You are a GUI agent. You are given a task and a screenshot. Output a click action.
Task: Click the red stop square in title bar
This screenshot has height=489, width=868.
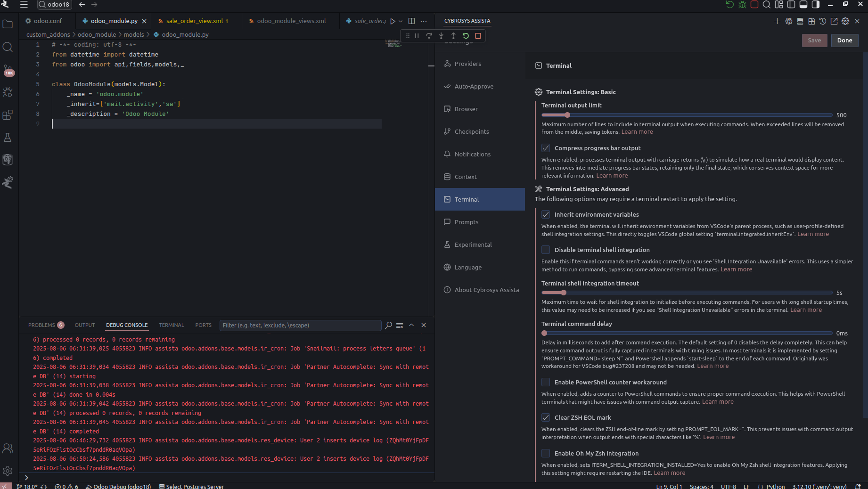pyautogui.click(x=754, y=4)
